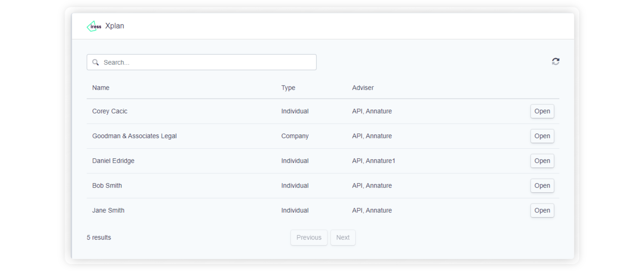644x271 pixels.
Task: Focus the Search input field
Action: click(202, 62)
